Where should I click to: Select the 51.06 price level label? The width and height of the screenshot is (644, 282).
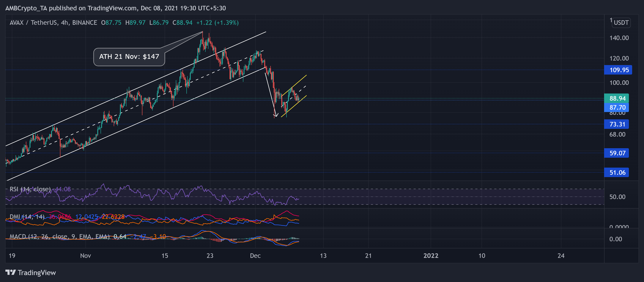tap(617, 172)
